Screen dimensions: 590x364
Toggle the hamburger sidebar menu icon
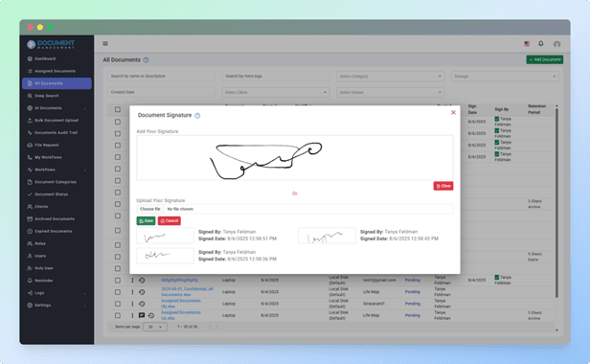(x=105, y=44)
